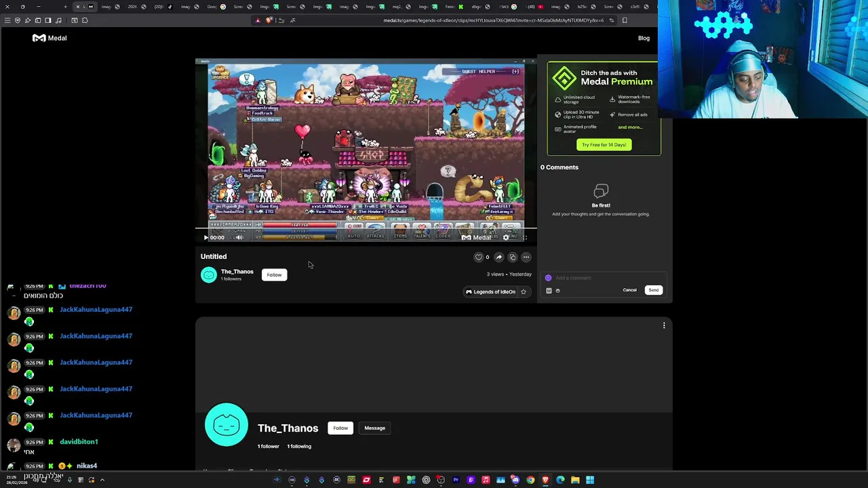Screen dimensions: 868x488
Task: Click the 0 Comments heading
Action: click(x=559, y=167)
